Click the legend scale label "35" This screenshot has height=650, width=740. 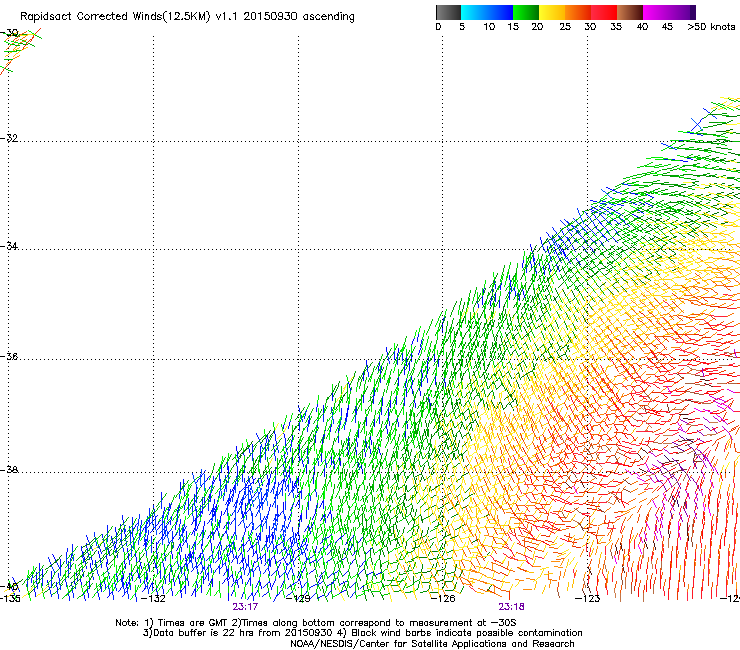[616, 27]
